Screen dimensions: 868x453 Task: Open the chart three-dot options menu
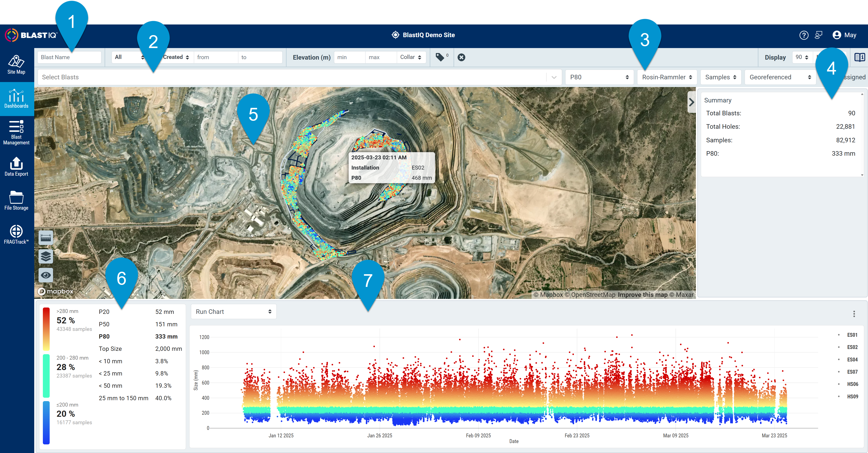tap(854, 314)
